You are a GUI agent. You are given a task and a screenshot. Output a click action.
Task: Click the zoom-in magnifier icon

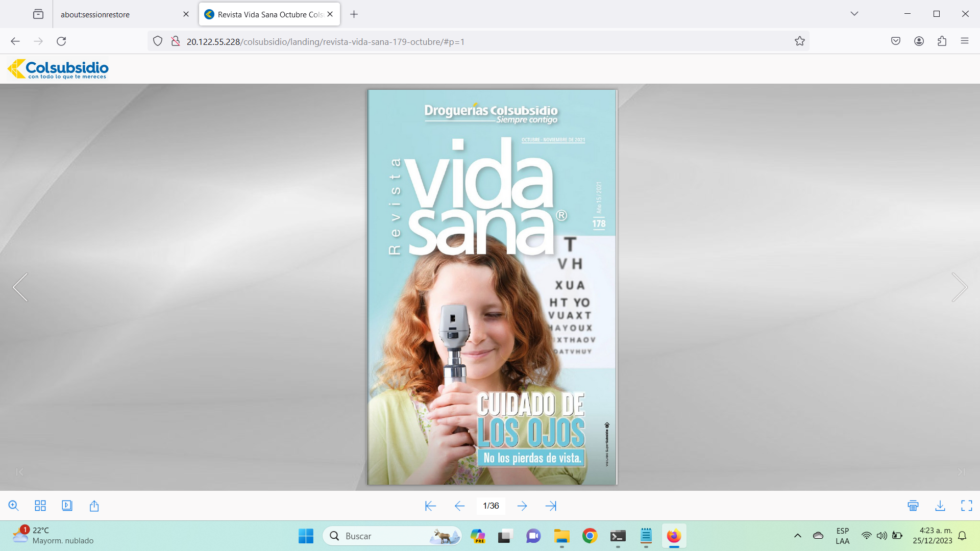14,506
